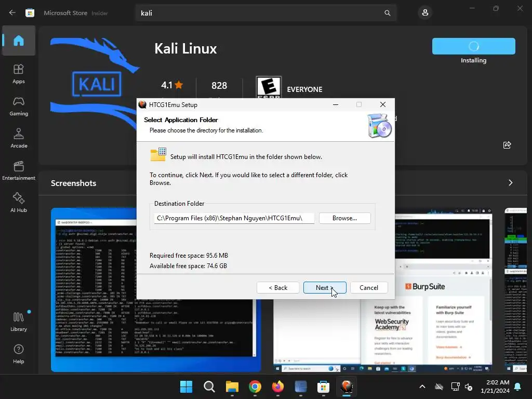Open Google Chrome from taskbar

255,387
